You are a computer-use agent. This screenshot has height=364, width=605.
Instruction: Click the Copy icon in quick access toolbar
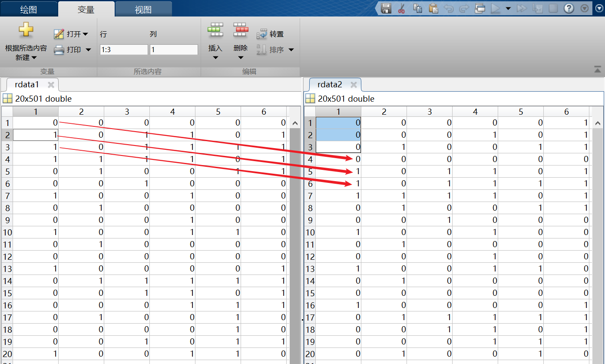(x=417, y=8)
